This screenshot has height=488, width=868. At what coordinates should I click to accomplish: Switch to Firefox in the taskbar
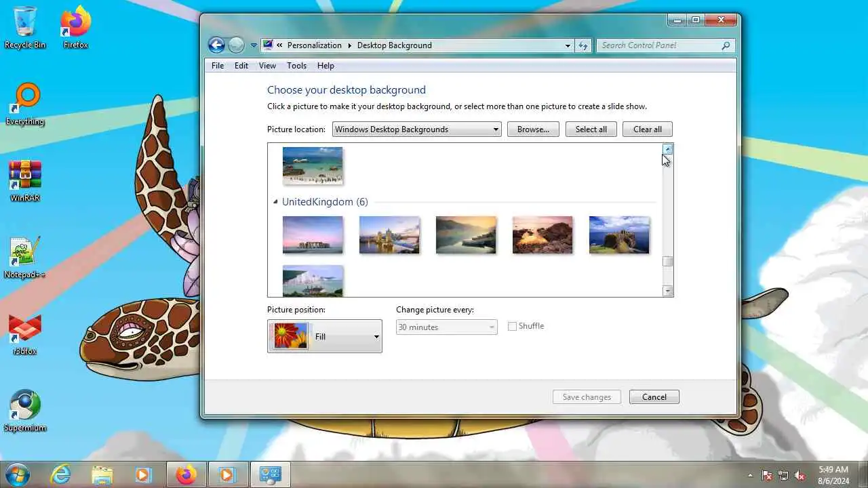point(186,474)
